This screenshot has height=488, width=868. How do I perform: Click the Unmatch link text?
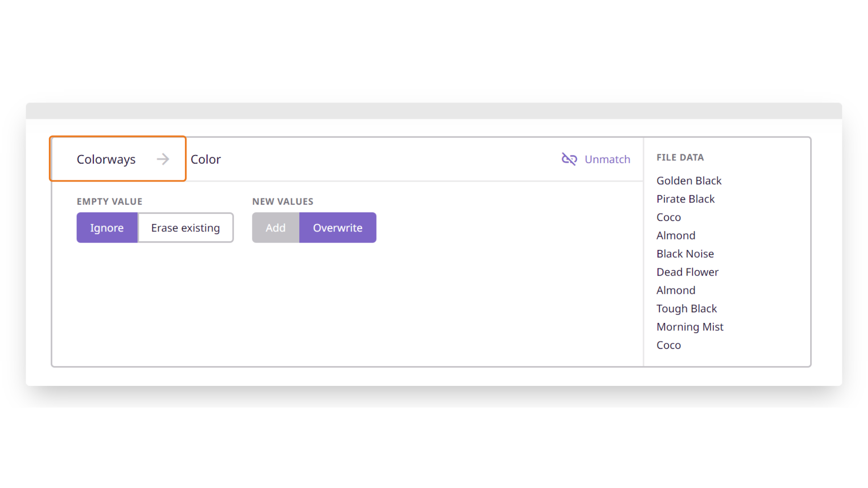pyautogui.click(x=608, y=159)
